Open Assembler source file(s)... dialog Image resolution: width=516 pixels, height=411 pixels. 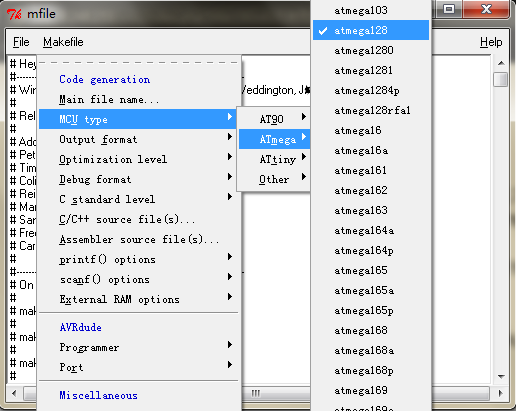coord(139,239)
